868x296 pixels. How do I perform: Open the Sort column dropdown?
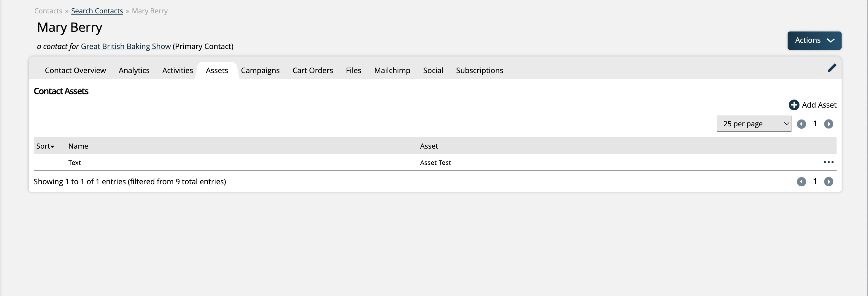pos(45,146)
